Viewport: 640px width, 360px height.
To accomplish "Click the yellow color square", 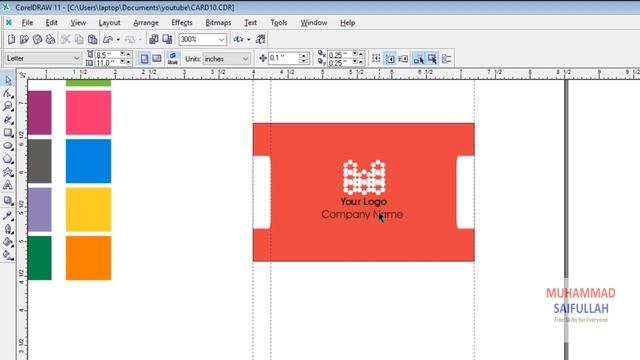I will [x=88, y=209].
